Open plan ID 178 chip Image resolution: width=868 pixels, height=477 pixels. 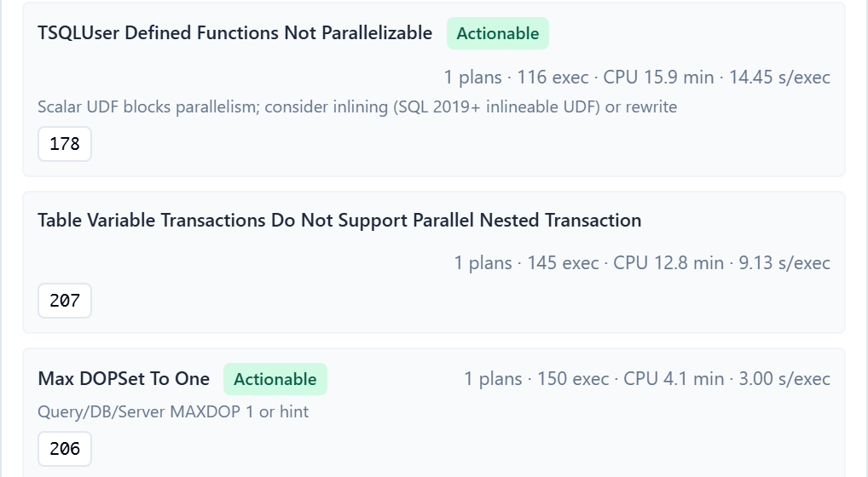pos(65,144)
